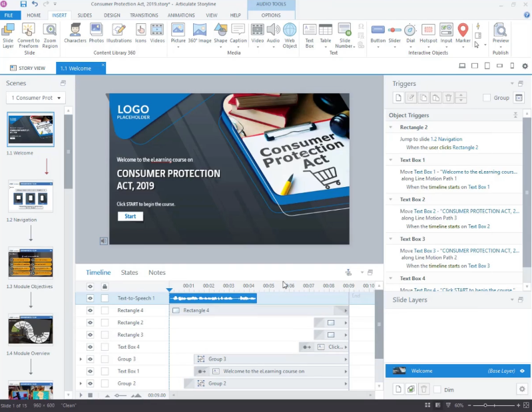The height and width of the screenshot is (412, 532).
Task: Open the scene dropdown '1 Consumer Prot'
Action: click(x=36, y=98)
